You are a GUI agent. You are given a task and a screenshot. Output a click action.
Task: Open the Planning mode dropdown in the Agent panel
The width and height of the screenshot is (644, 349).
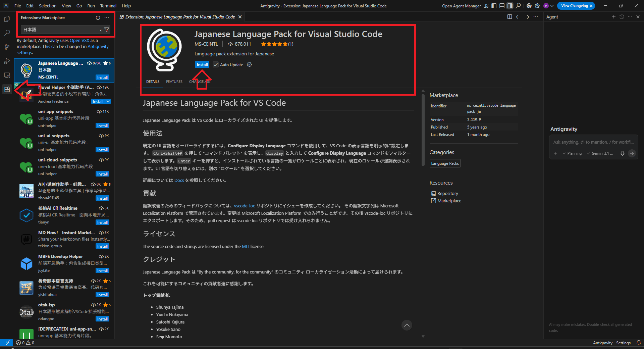pyautogui.click(x=571, y=153)
